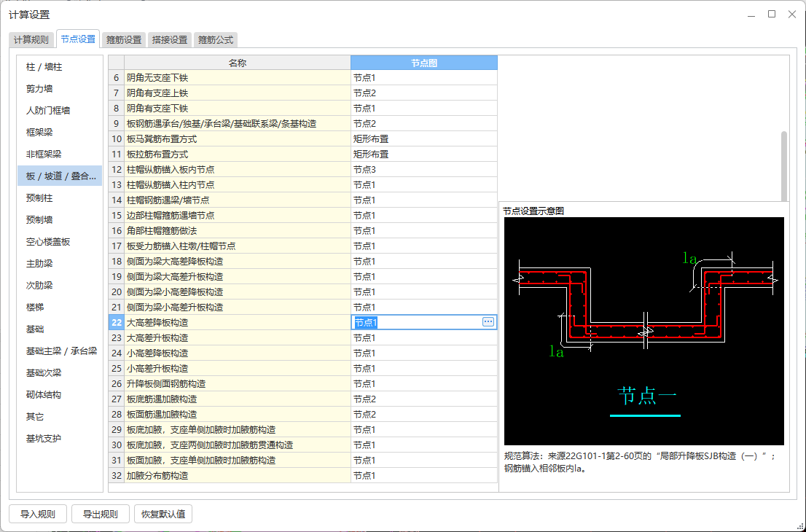Select the row 大高差升板构造
Screen dimensions: 806x532
click(x=302, y=337)
